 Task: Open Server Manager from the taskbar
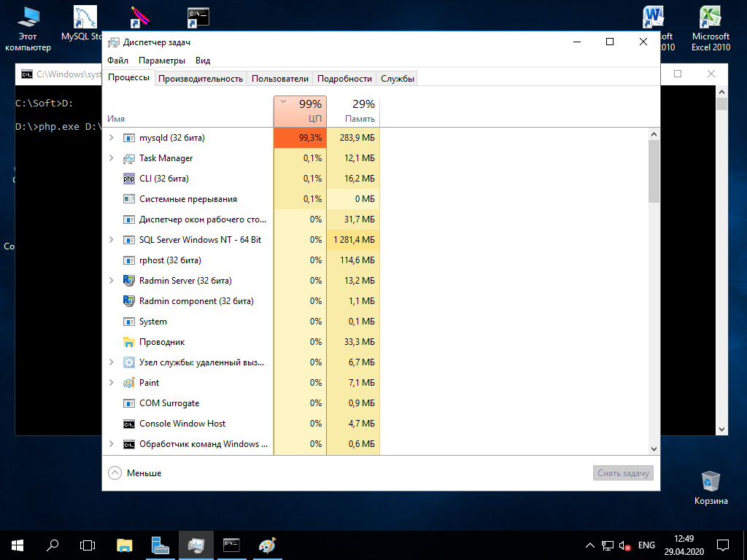pyautogui.click(x=160, y=545)
